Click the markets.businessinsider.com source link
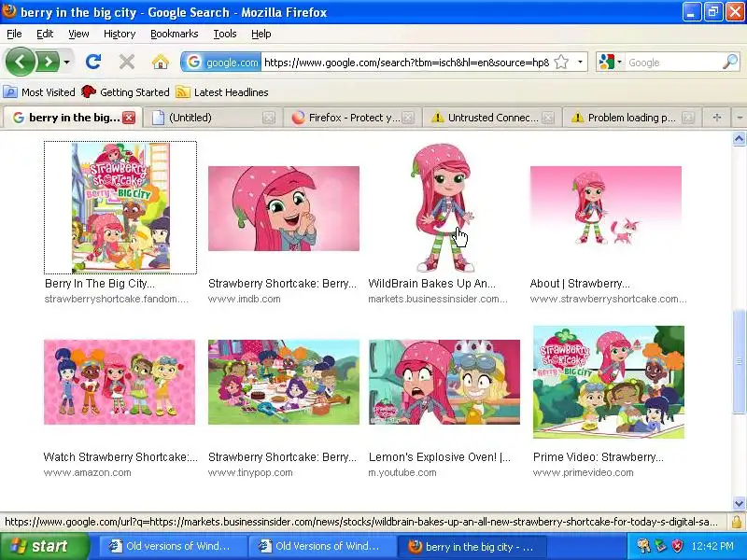 point(438,299)
